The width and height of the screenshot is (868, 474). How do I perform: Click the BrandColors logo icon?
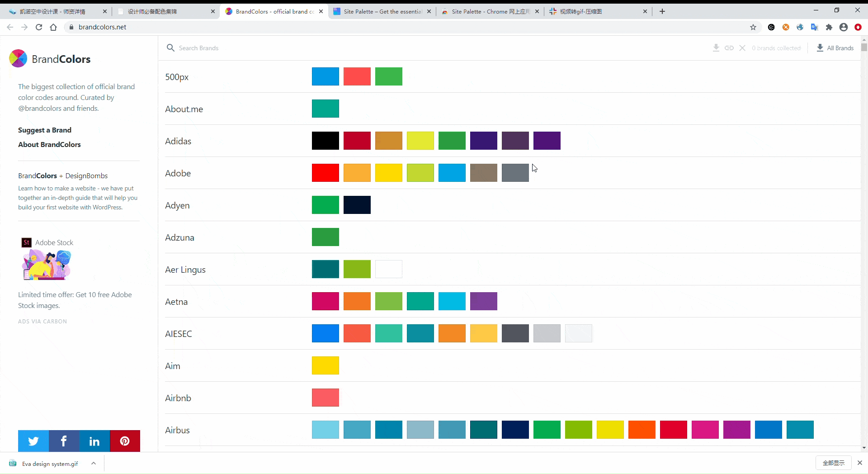[18, 58]
